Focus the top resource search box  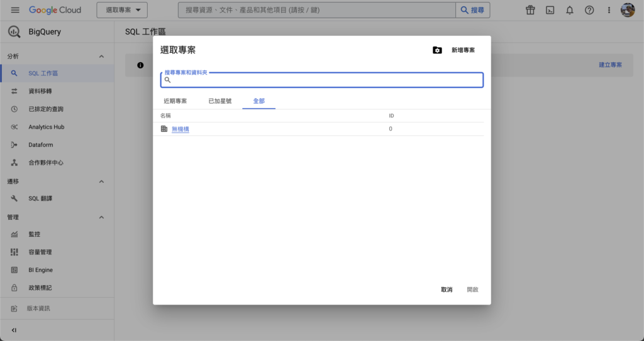pos(317,10)
